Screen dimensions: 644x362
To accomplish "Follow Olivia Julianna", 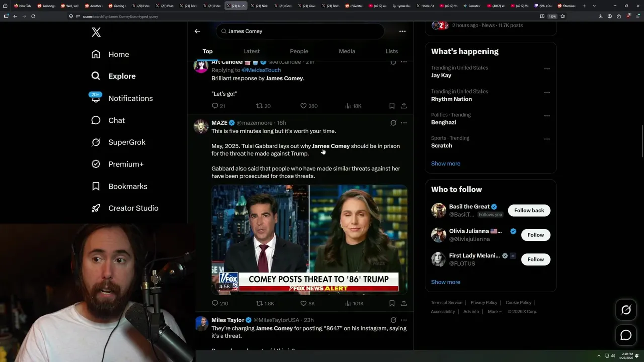I will pos(536,235).
